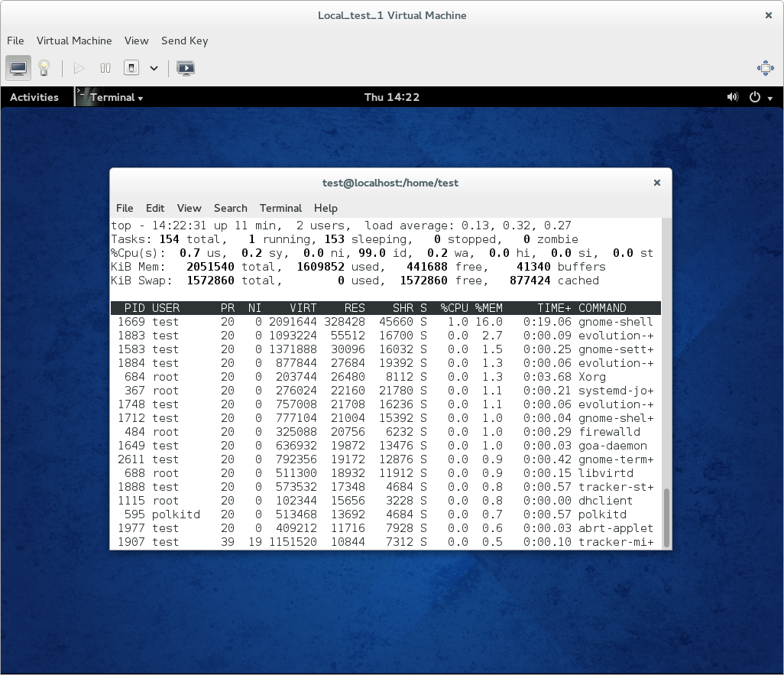
Task: Select the tracker-mi+ process name
Action: (x=616, y=542)
